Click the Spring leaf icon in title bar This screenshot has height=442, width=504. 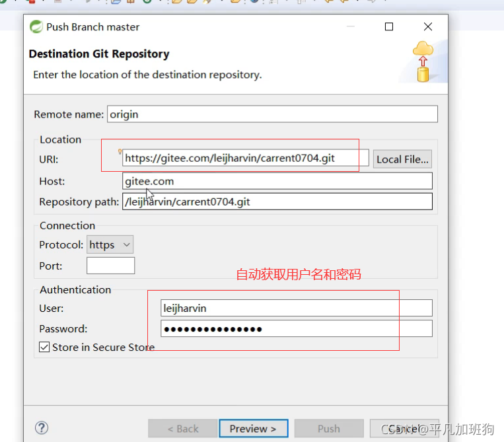coord(36,26)
